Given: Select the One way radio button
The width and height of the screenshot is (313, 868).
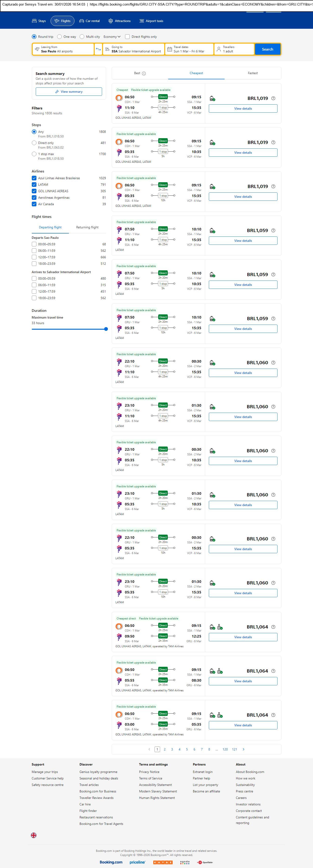Looking at the screenshot, I should 60,37.
